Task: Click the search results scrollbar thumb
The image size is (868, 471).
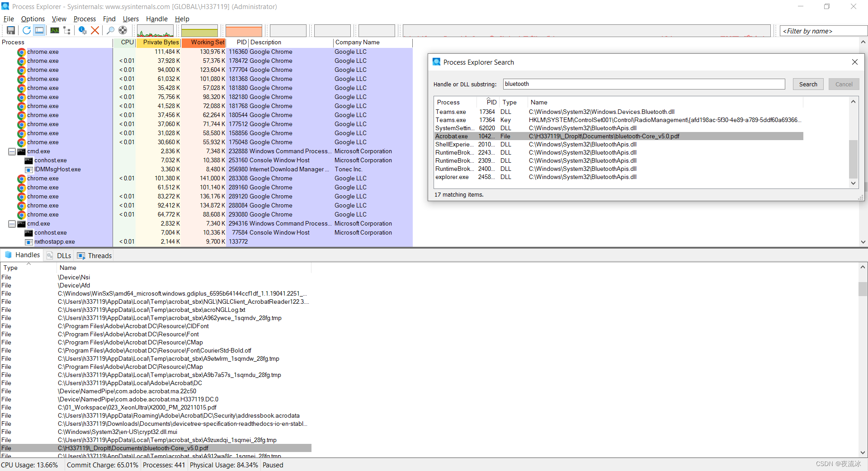Action: (x=853, y=158)
